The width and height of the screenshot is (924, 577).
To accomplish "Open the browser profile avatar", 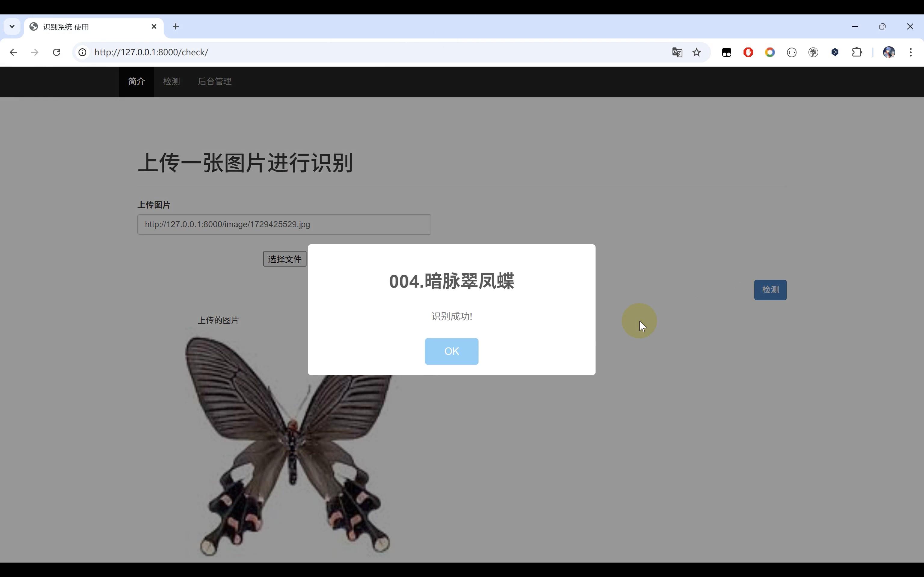I will 889,52.
